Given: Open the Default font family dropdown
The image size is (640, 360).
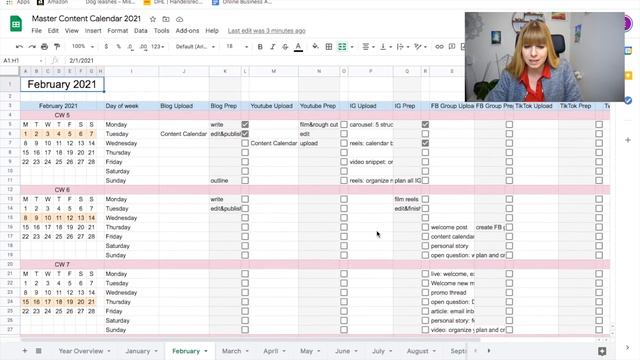Looking at the screenshot, I should pos(195,47).
